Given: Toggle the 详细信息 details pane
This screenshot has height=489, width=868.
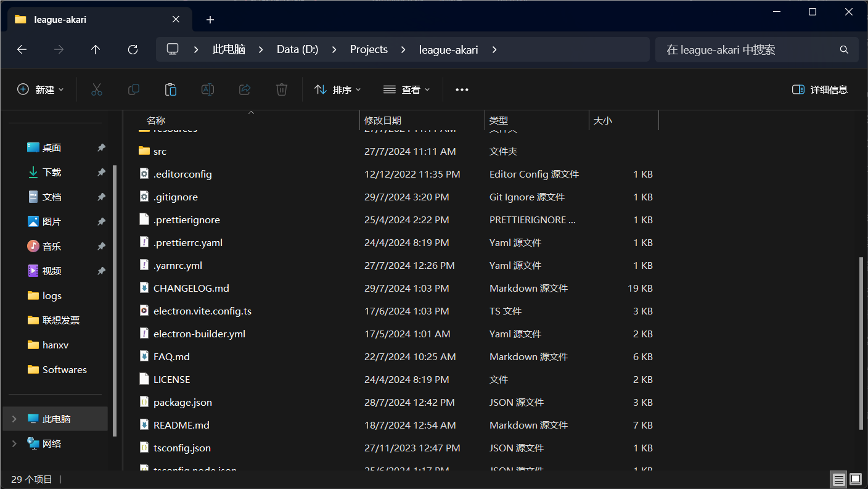Looking at the screenshot, I should pos(820,89).
